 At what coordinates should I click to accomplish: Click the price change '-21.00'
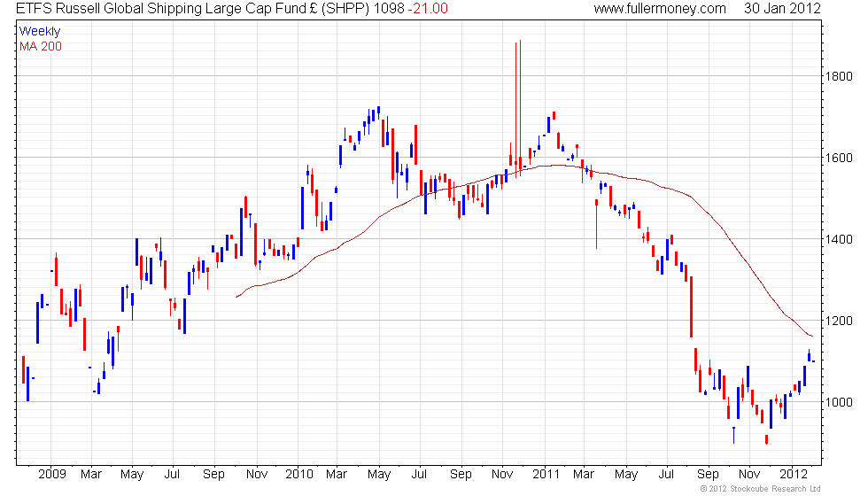click(427, 9)
